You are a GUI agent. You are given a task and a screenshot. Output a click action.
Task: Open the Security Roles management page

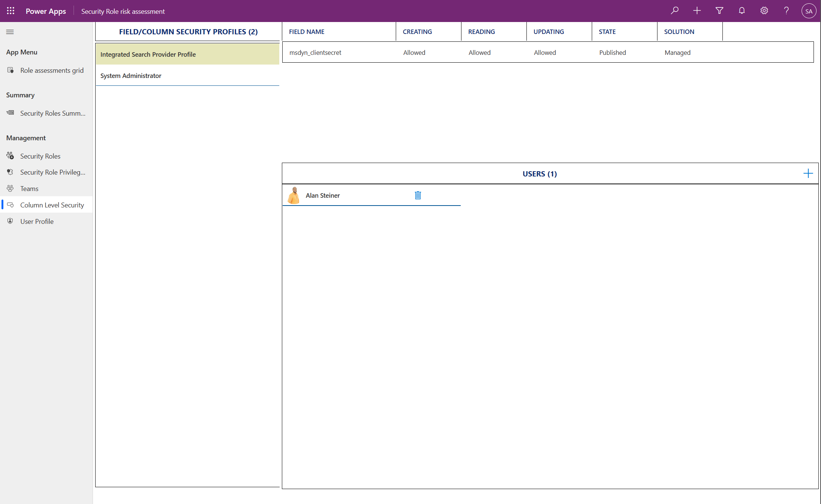coord(40,156)
